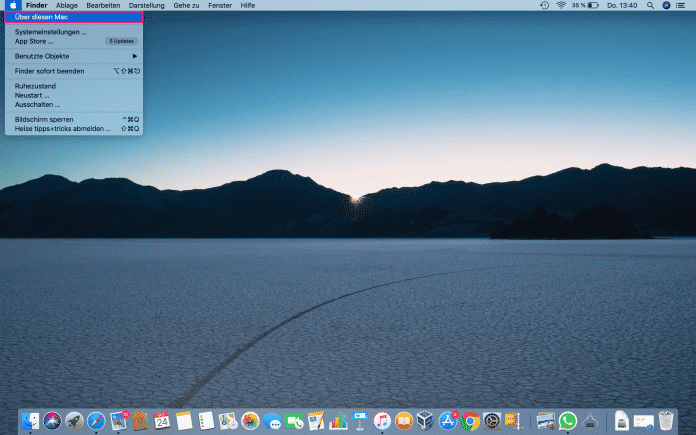Open Google Chrome from the Dock
The width and height of the screenshot is (696, 435).
470,421
